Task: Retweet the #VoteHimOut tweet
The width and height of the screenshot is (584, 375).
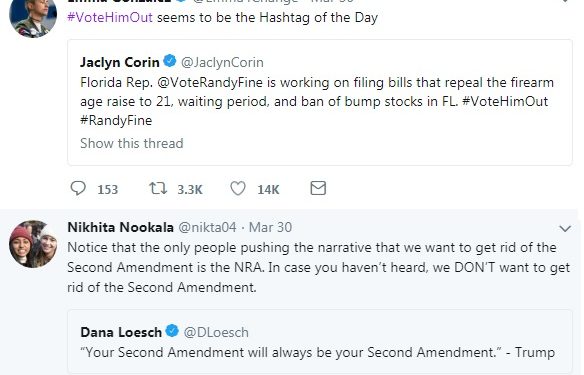Action: point(158,188)
